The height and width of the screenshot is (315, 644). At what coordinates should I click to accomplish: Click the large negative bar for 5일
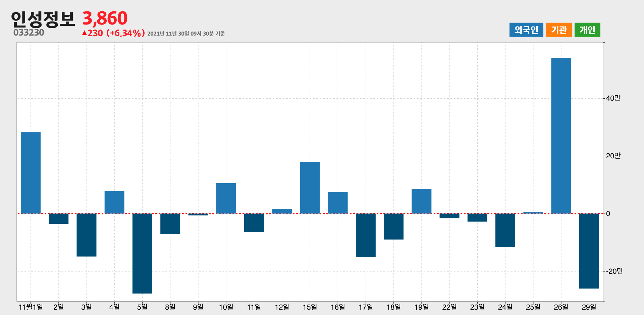(142, 254)
